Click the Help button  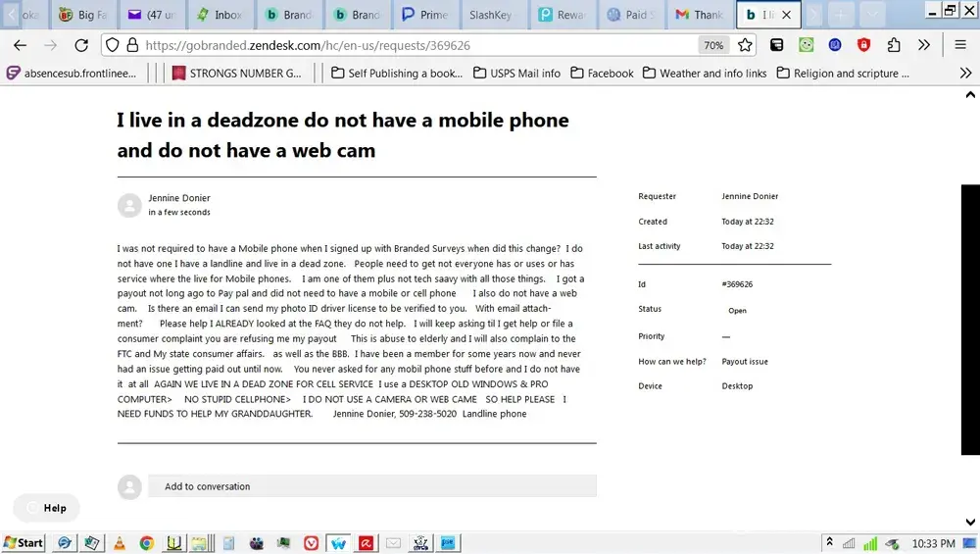(x=46, y=508)
